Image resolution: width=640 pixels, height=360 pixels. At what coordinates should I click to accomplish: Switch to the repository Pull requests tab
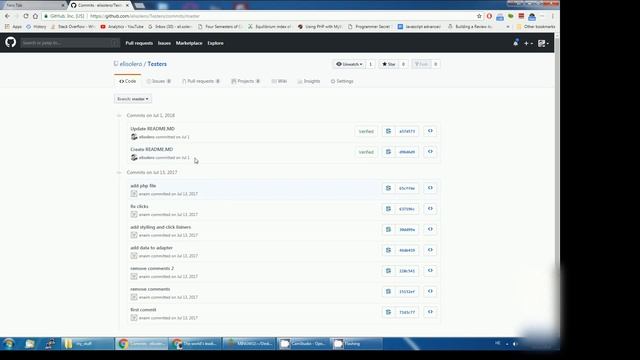tap(201, 81)
